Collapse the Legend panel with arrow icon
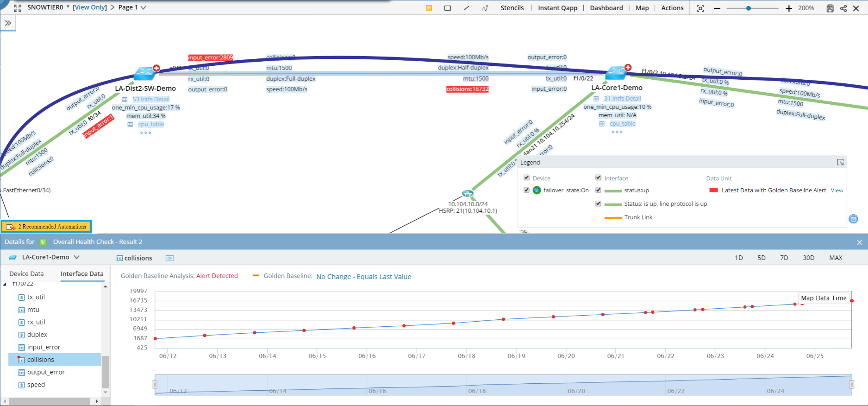This screenshot has width=868, height=406. tap(840, 162)
